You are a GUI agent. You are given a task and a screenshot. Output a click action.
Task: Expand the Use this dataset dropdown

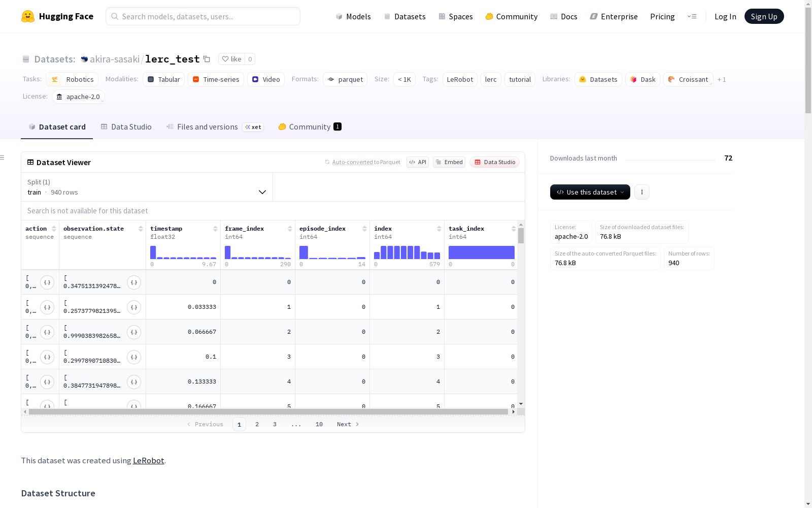tap(590, 192)
